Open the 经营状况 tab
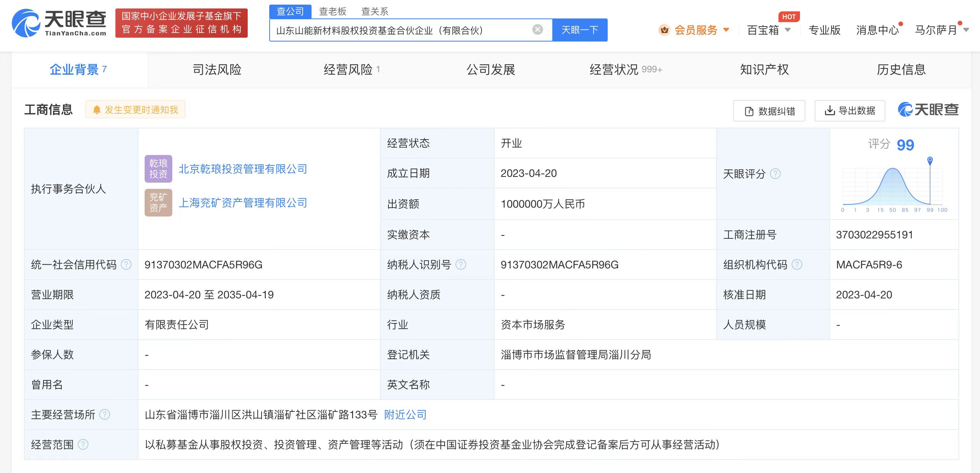The image size is (980, 473). tap(626, 70)
